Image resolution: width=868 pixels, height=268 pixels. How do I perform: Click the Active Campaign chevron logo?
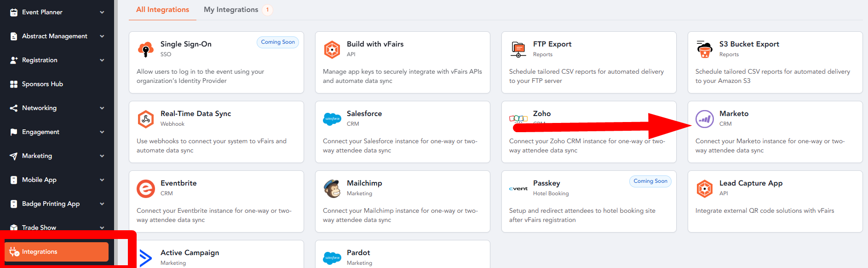pos(146,258)
